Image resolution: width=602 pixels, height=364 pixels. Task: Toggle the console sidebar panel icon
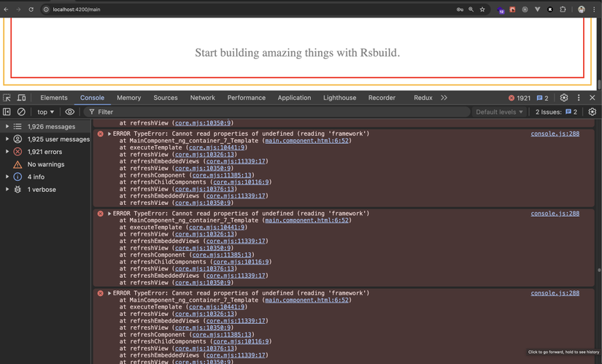(7, 112)
